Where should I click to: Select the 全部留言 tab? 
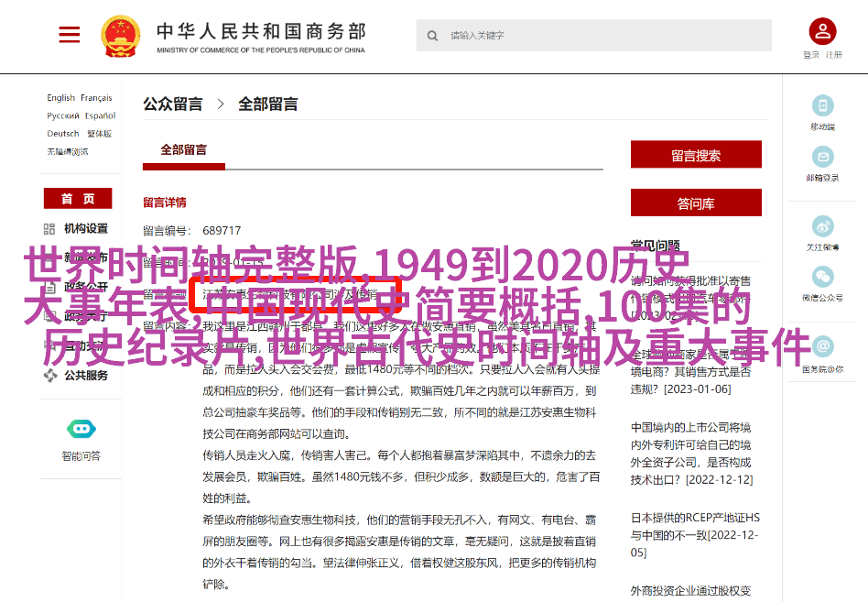coord(184,150)
